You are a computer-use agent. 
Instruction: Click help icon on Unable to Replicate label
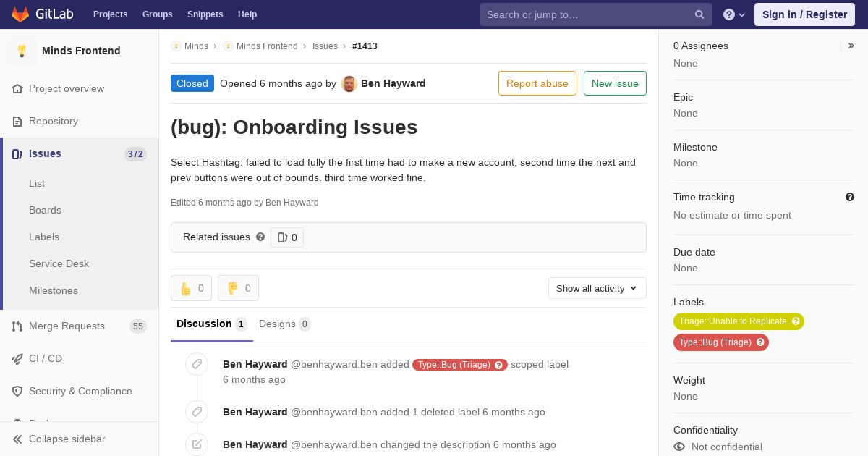pyautogui.click(x=796, y=321)
